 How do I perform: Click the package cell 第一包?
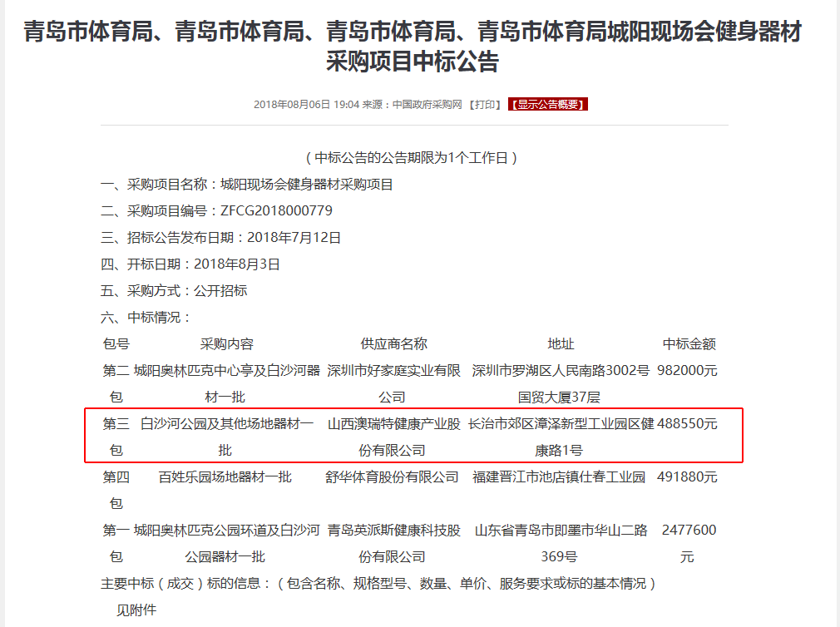click(x=116, y=544)
